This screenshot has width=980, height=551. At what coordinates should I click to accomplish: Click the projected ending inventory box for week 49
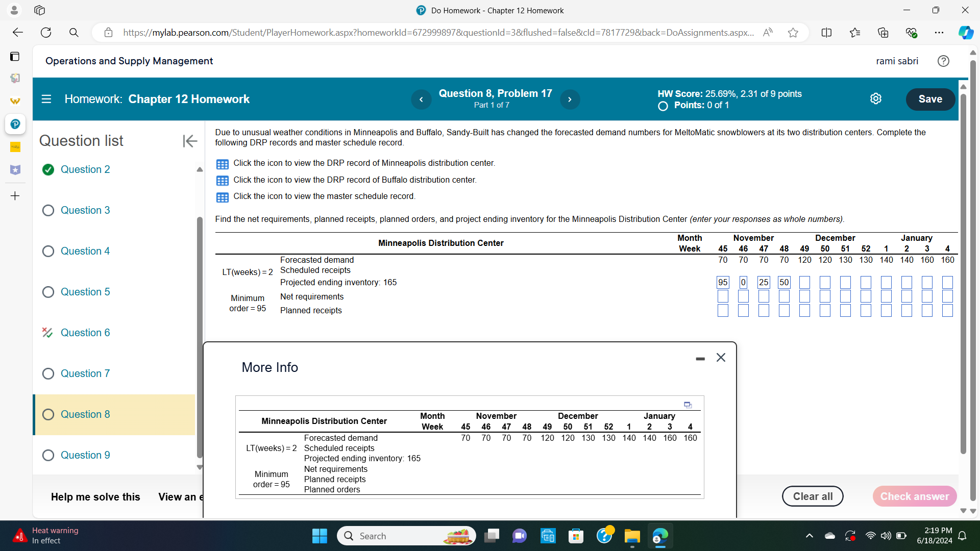coord(805,282)
